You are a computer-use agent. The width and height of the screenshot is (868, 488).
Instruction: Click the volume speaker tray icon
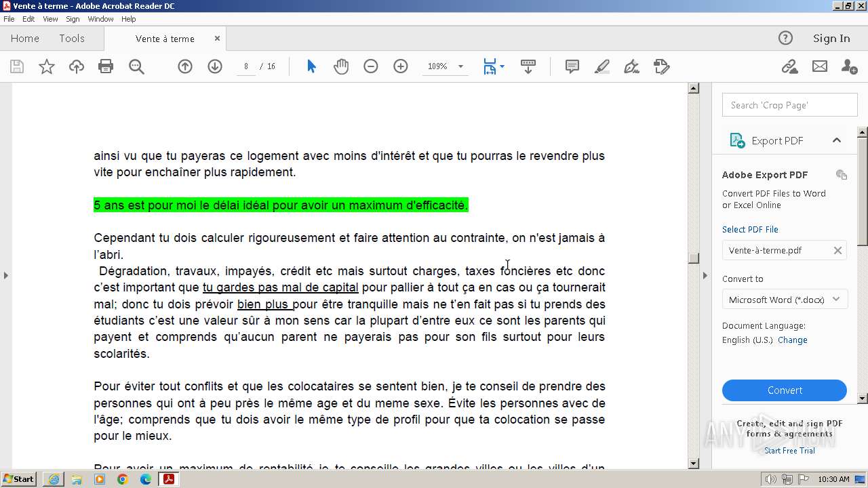(x=772, y=479)
